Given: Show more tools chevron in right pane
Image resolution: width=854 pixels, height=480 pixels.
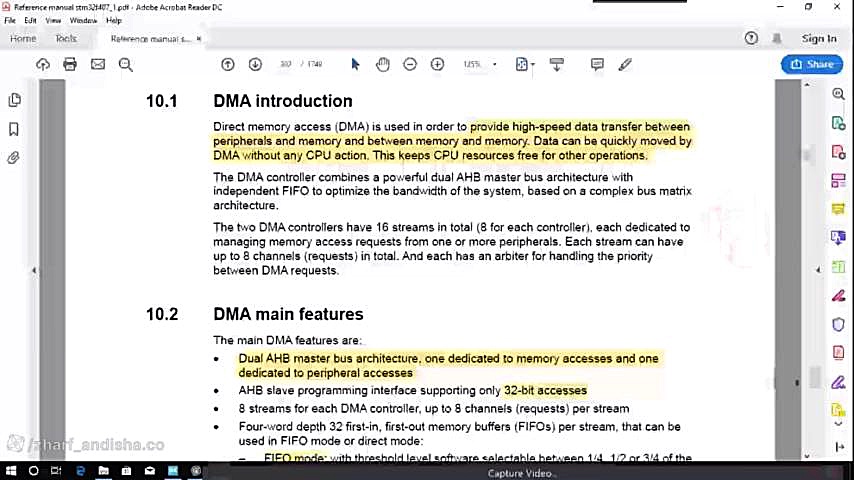Looking at the screenshot, I should coord(838,424).
